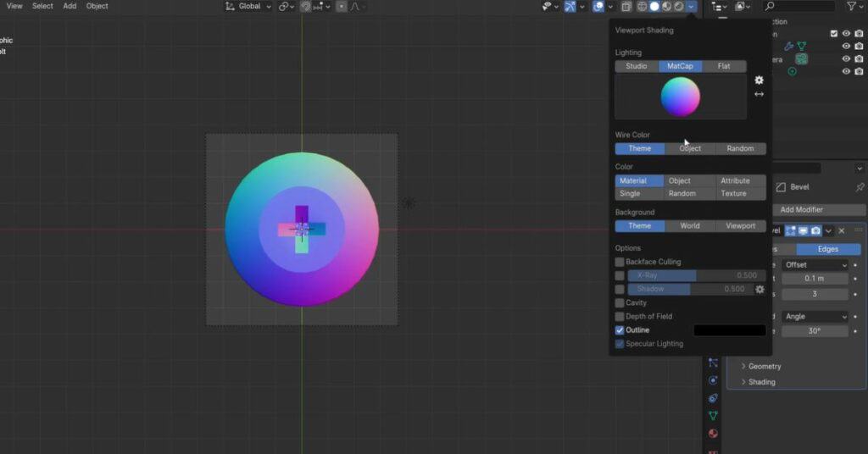Open MatCap settings gear icon
The height and width of the screenshot is (454, 868).
point(759,80)
